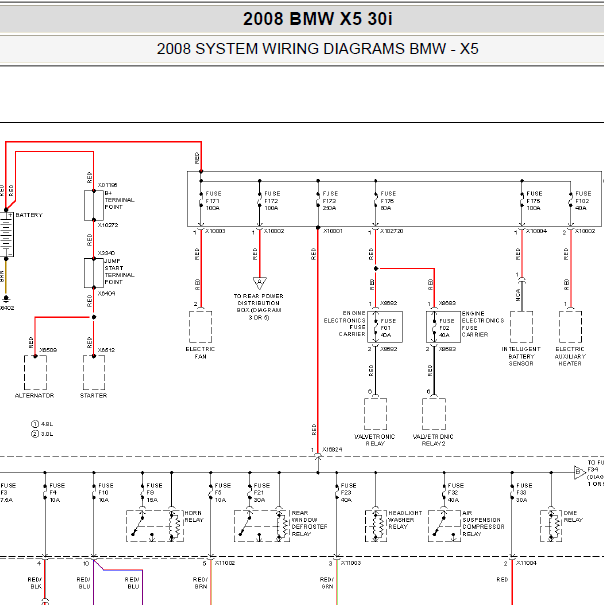Viewport: 604px width, 605px height.
Task: Click the ALTERNATOR label
Action: pyautogui.click(x=34, y=395)
